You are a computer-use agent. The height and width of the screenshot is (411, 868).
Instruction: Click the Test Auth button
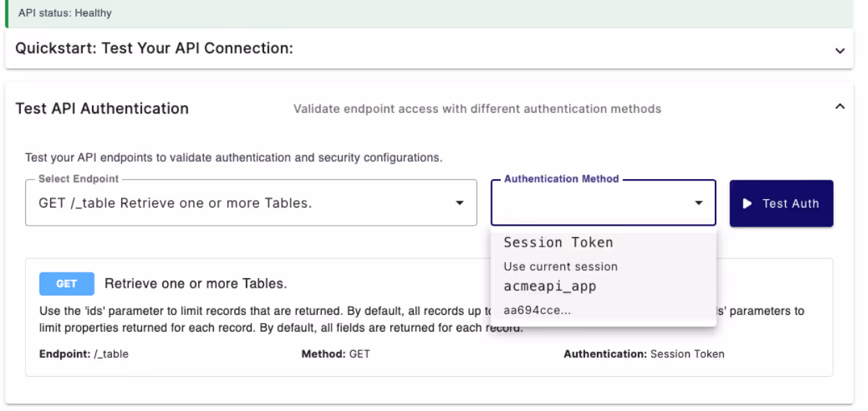pos(781,203)
